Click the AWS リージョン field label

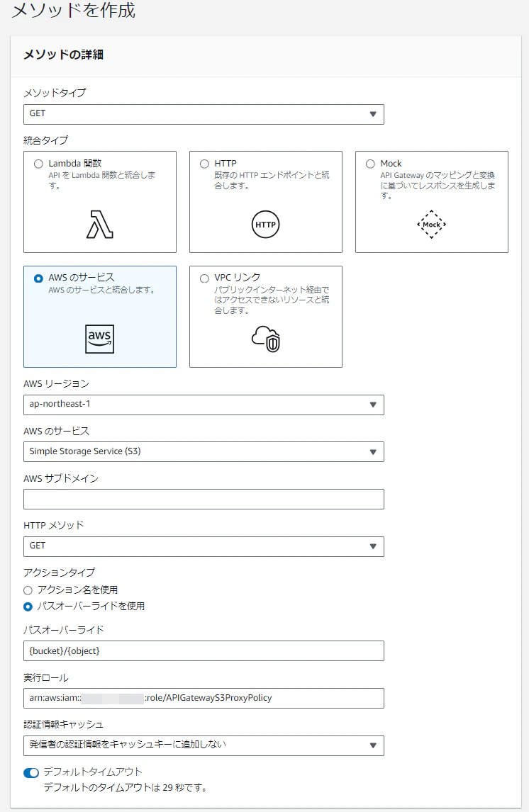57,384
